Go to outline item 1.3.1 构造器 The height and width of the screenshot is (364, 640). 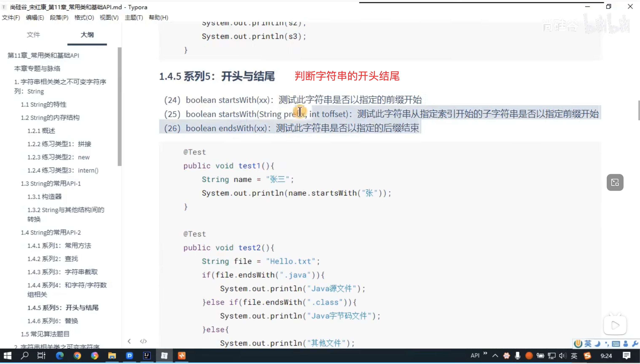44,197
